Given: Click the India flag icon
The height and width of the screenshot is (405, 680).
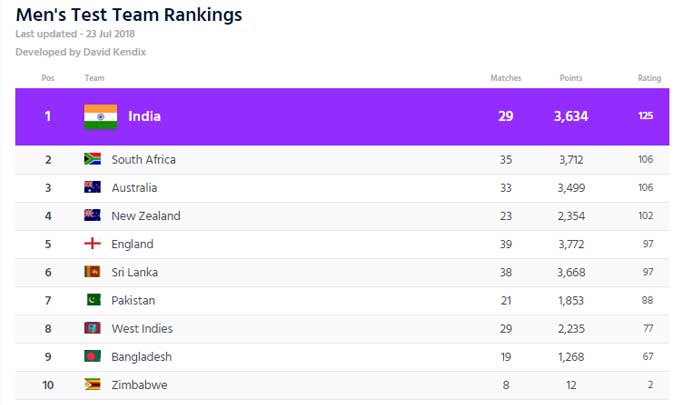Looking at the screenshot, I should pyautogui.click(x=100, y=116).
